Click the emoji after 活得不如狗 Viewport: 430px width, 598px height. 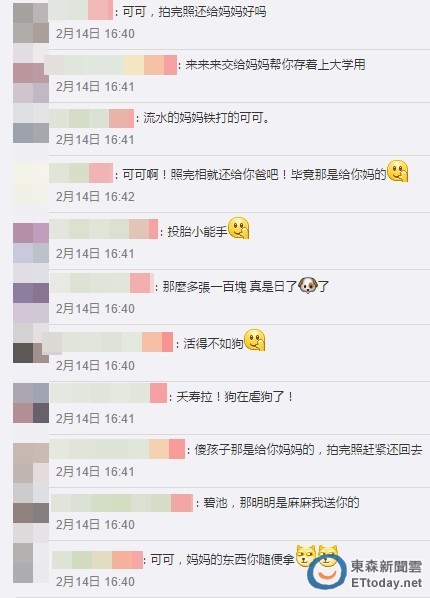254,340
